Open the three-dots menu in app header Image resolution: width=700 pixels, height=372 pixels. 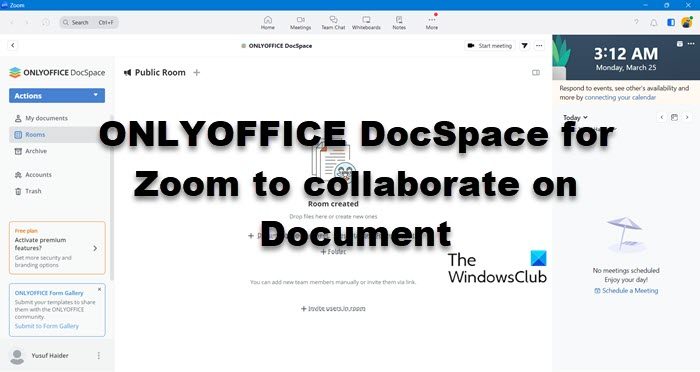[539, 46]
